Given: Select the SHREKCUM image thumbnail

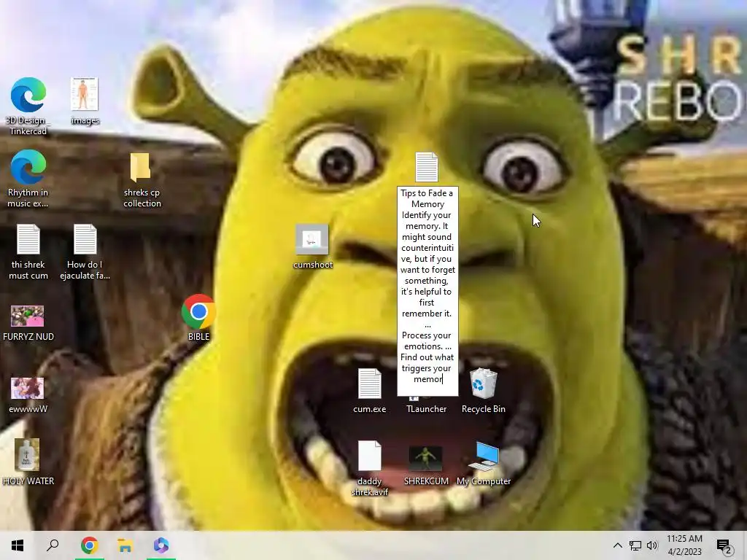Looking at the screenshot, I should coord(426,459).
